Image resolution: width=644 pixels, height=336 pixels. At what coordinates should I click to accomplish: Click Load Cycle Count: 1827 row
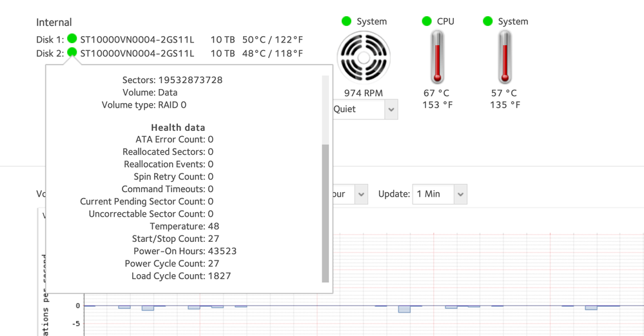(x=181, y=276)
